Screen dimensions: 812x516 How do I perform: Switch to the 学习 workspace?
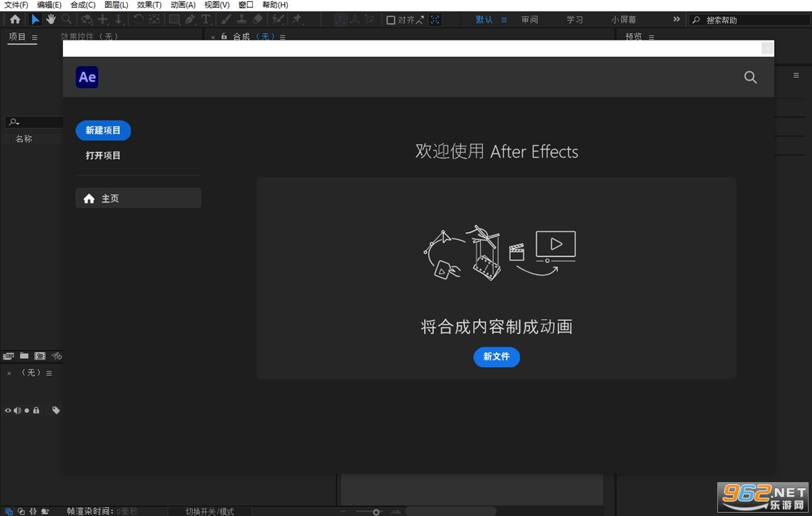coord(574,20)
